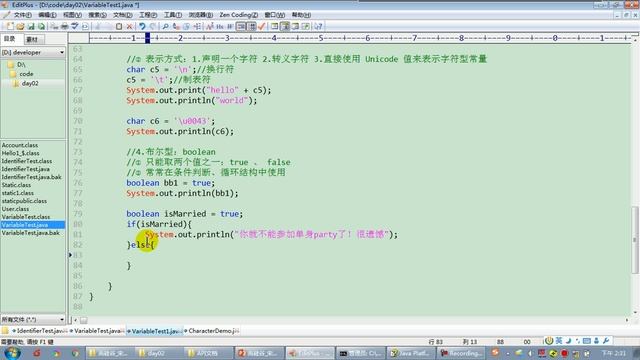Select IdentifierTest.java.bak in file list
Viewport: 640px width, 360px height.
click(31, 177)
